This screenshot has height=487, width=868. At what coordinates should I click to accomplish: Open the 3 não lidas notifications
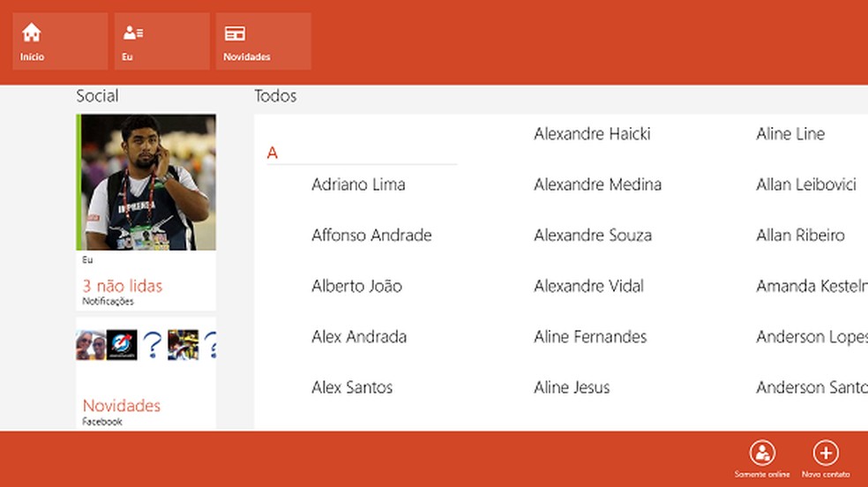[123, 286]
